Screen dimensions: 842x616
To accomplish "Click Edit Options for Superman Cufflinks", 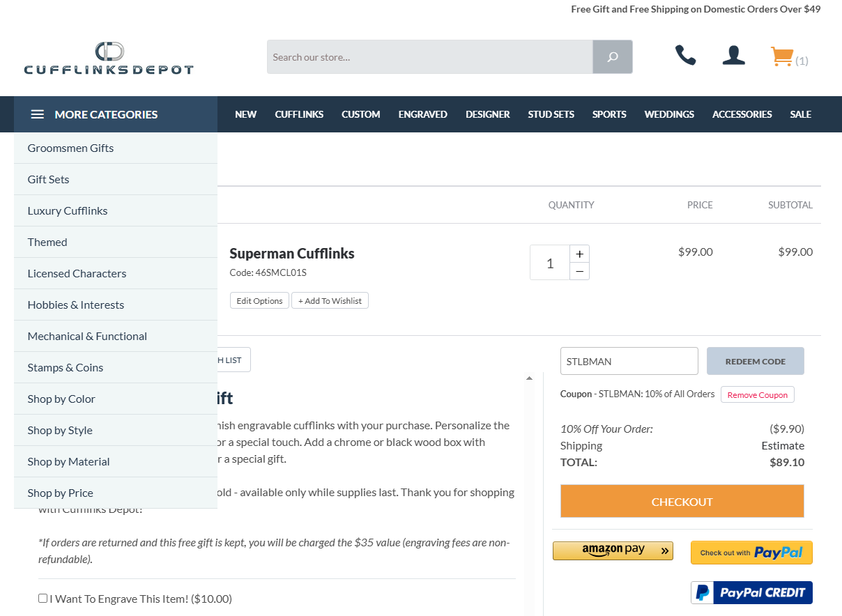I will 259,300.
